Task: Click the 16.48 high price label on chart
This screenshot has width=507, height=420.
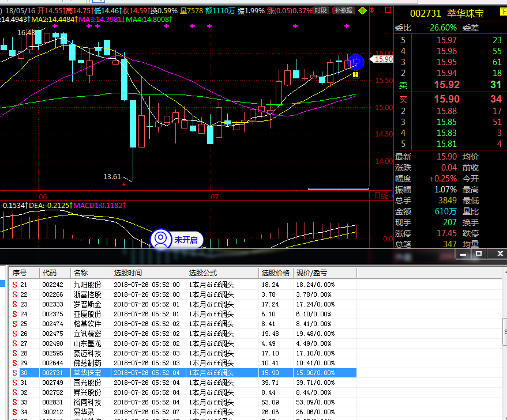Action: coord(26,33)
